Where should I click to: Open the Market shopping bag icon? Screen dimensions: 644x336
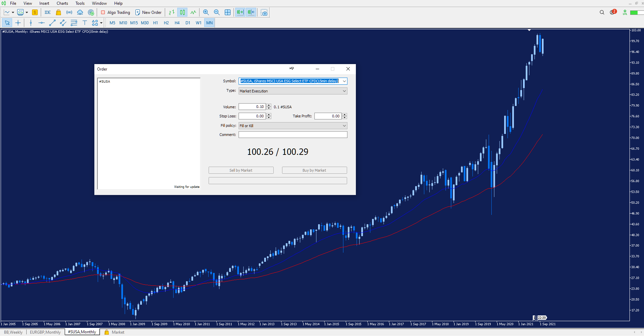(58, 12)
